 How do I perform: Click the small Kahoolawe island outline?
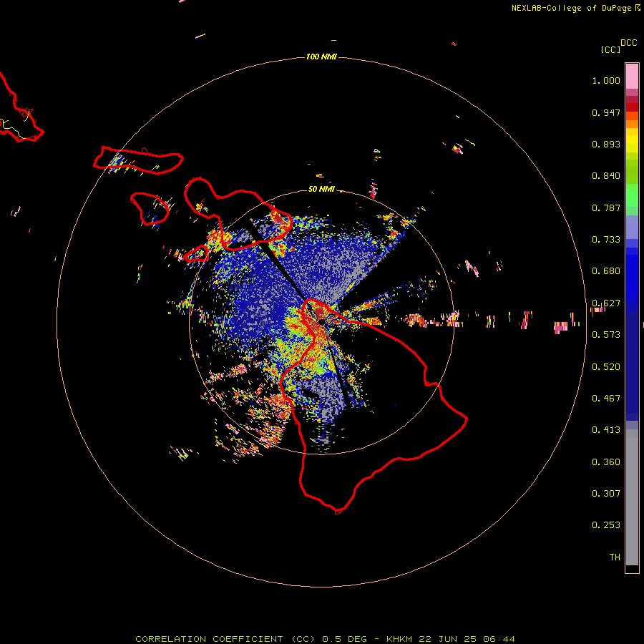point(196,254)
